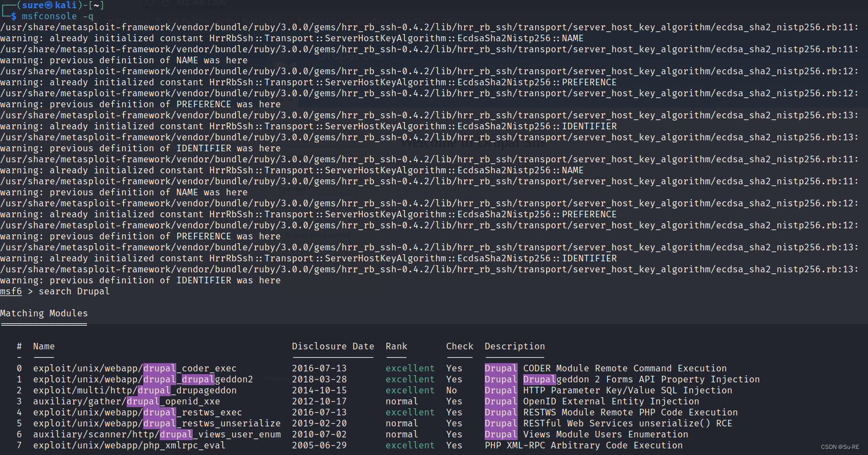Click the disclosure date 2014-10-15

pyautogui.click(x=319, y=390)
